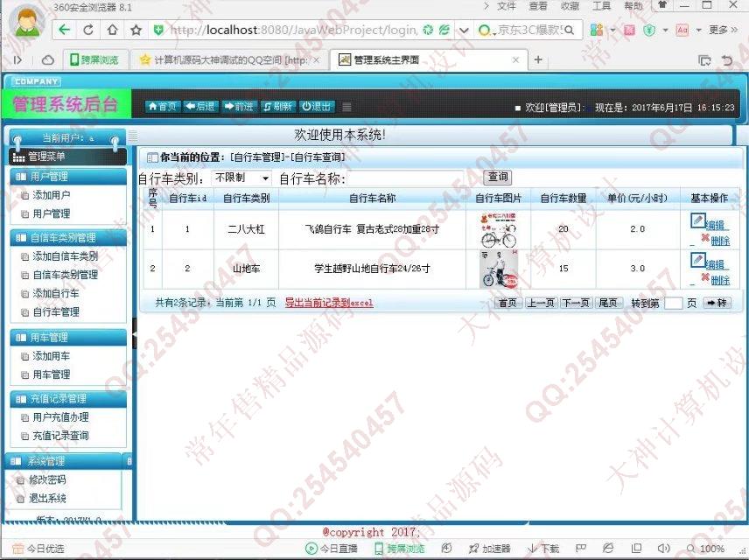The image size is (749, 560).
Task: Click the 查询 search button
Action: [x=498, y=178]
